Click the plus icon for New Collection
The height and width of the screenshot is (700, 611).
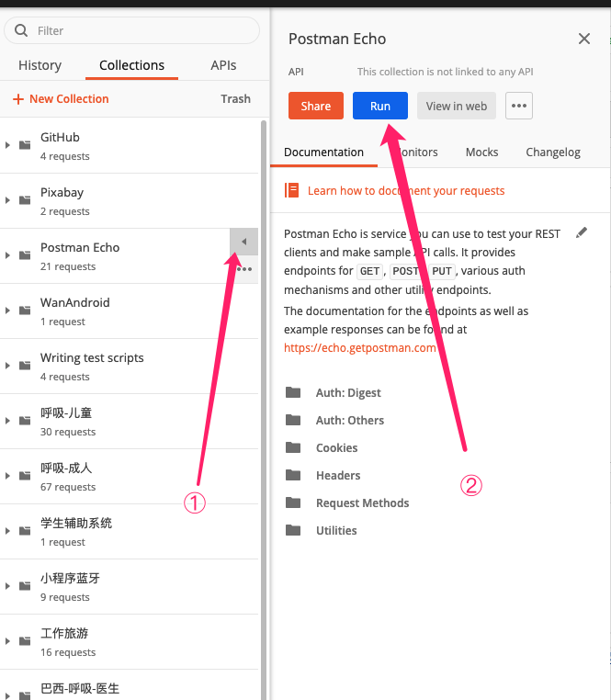point(17,99)
